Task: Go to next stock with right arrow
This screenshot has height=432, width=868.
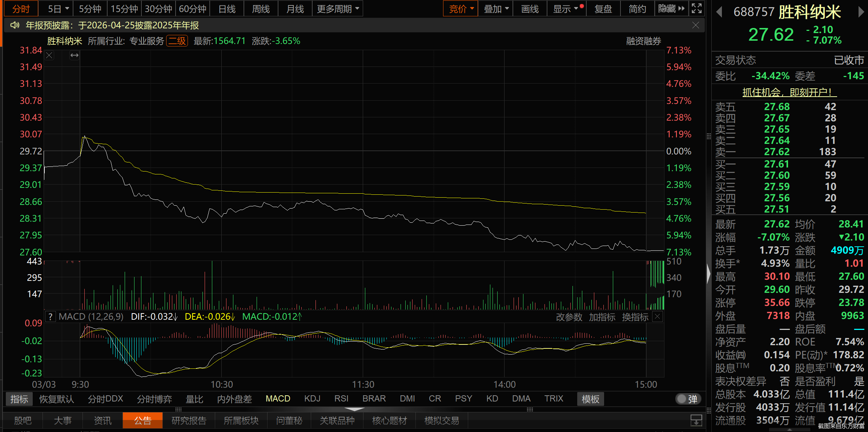Action: coord(860,12)
